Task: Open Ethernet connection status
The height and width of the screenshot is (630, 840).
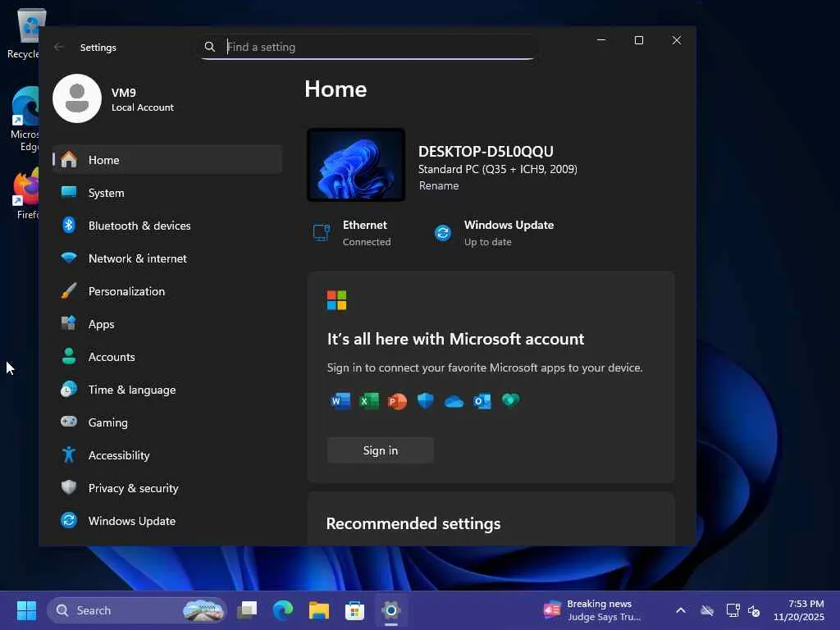Action: point(352,233)
